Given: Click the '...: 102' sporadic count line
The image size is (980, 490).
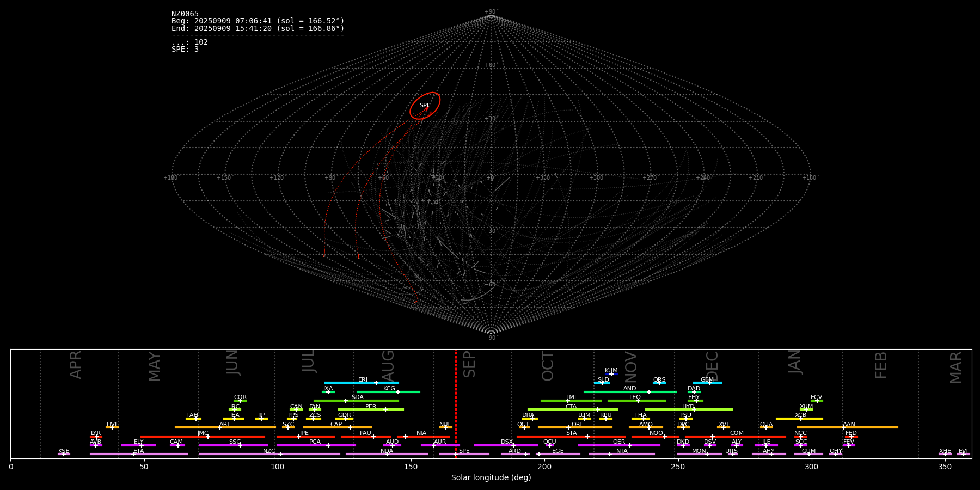Looking at the screenshot, I should coord(189,42).
